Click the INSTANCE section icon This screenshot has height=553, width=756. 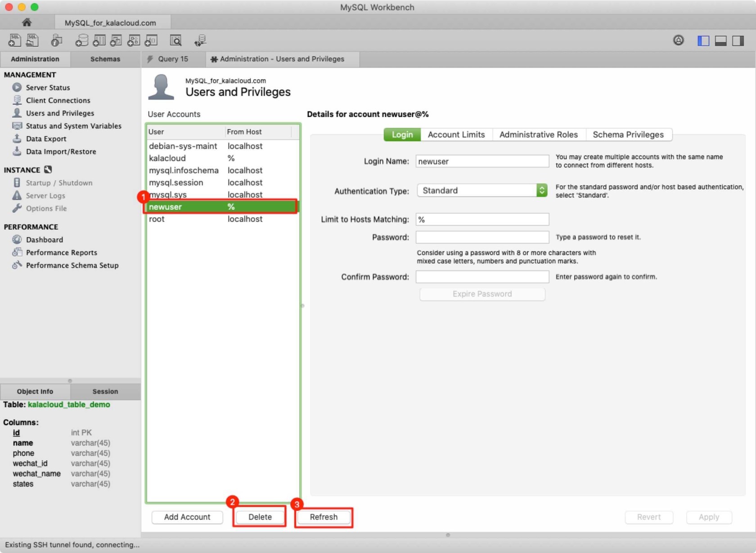[48, 170]
